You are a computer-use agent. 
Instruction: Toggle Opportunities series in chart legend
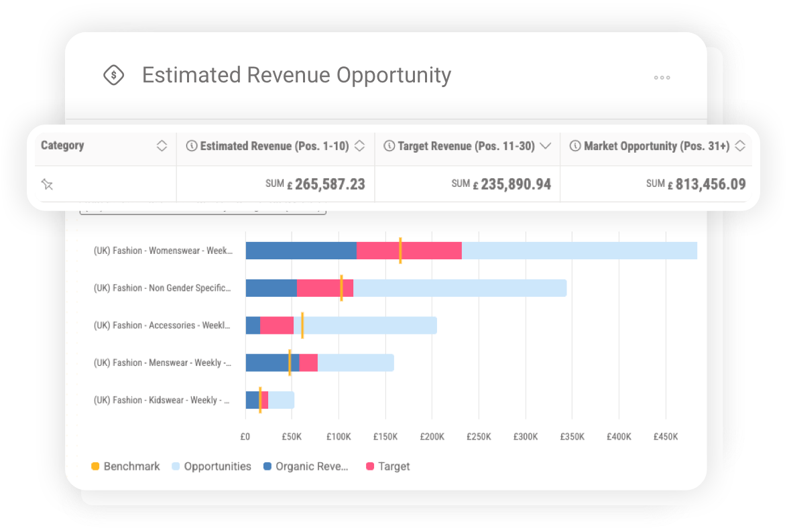(211, 466)
